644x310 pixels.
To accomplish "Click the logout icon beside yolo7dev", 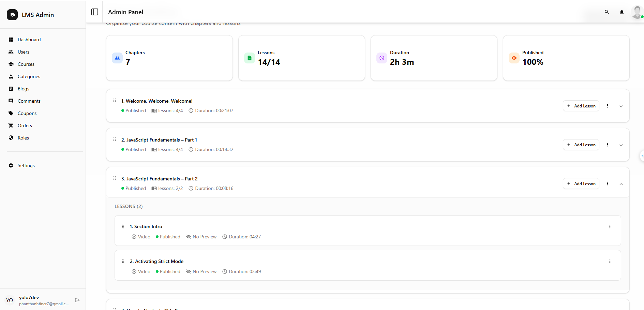I will pos(77,300).
